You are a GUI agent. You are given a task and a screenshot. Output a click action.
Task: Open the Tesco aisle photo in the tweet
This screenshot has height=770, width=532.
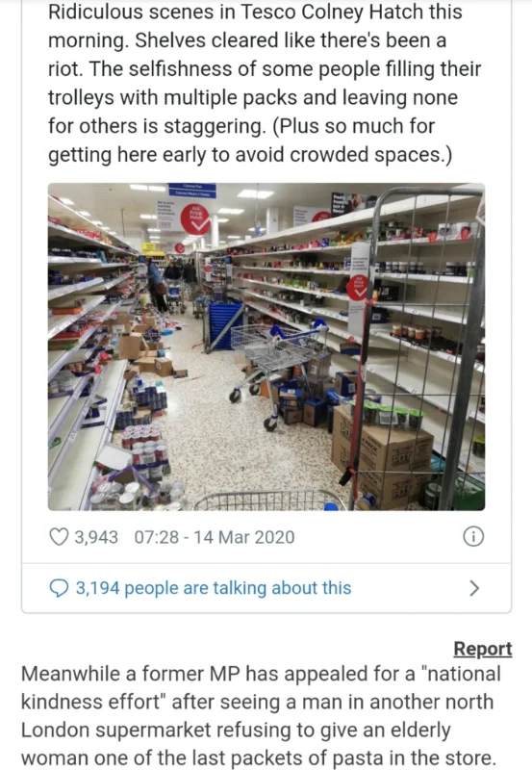tap(266, 346)
